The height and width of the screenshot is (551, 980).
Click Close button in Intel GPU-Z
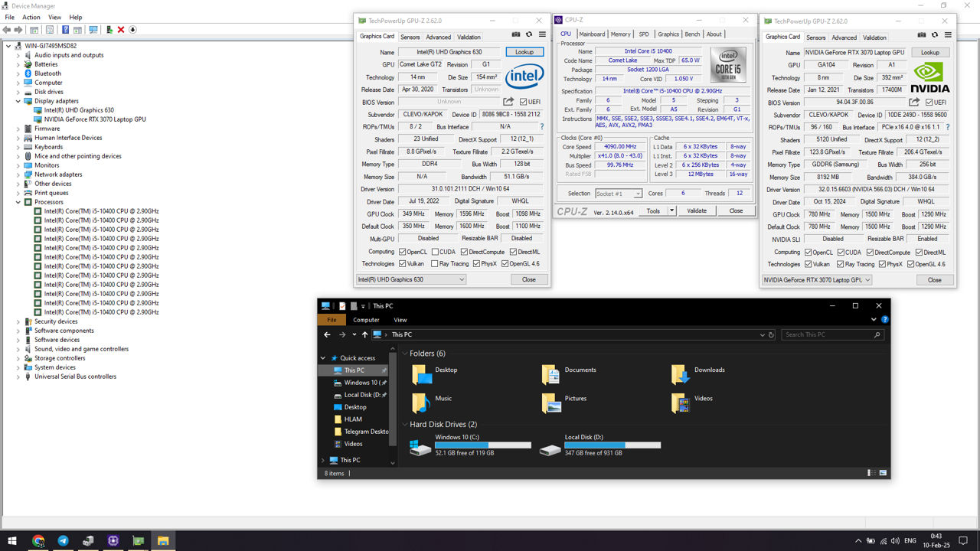(529, 279)
